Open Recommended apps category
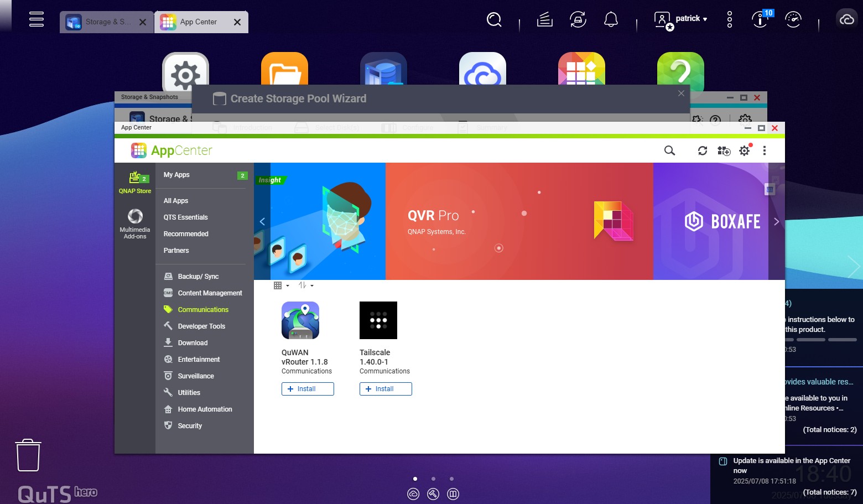Image resolution: width=863 pixels, height=504 pixels. [186, 234]
